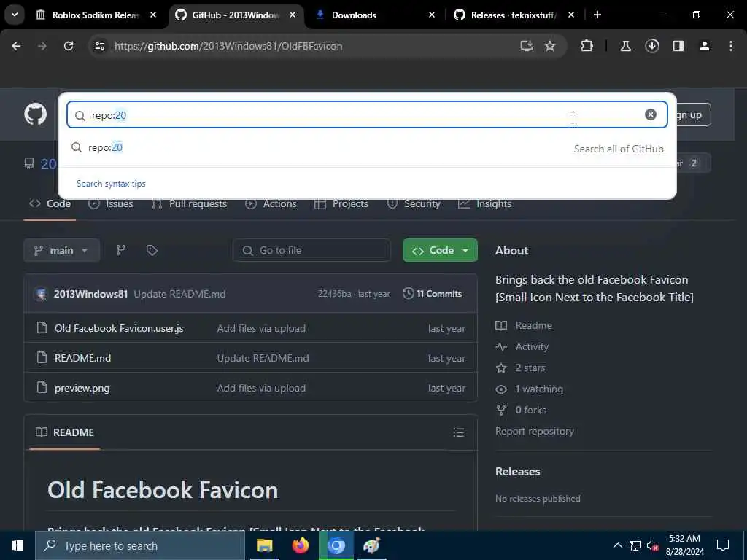The height and width of the screenshot is (560, 747).
Task: Open the GitHub logo homepage link
Action: pos(35,114)
